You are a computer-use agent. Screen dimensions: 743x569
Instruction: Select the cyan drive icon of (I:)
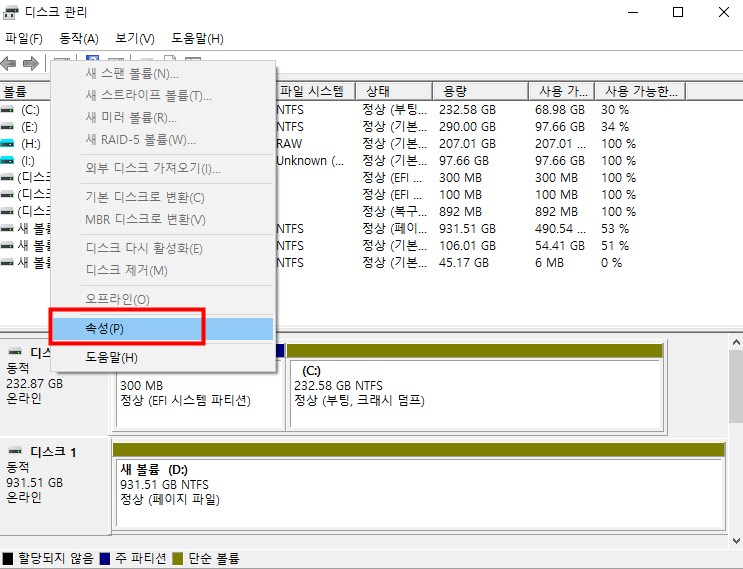7,161
